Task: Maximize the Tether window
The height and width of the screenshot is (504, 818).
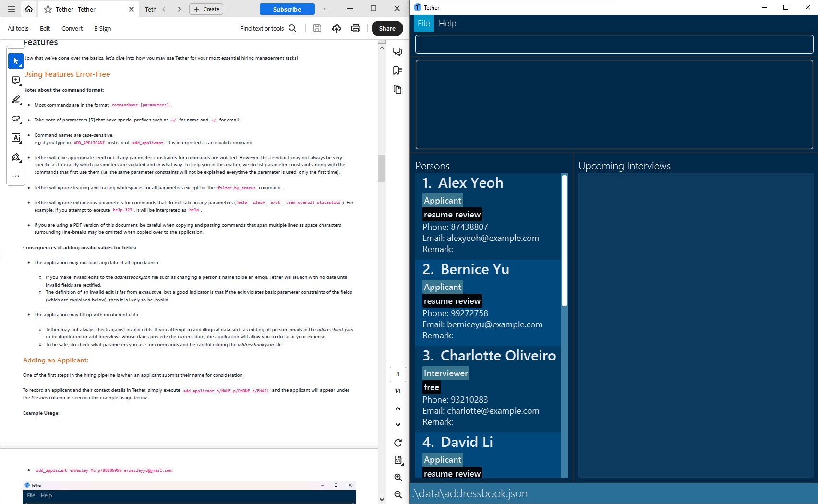Action: point(786,7)
